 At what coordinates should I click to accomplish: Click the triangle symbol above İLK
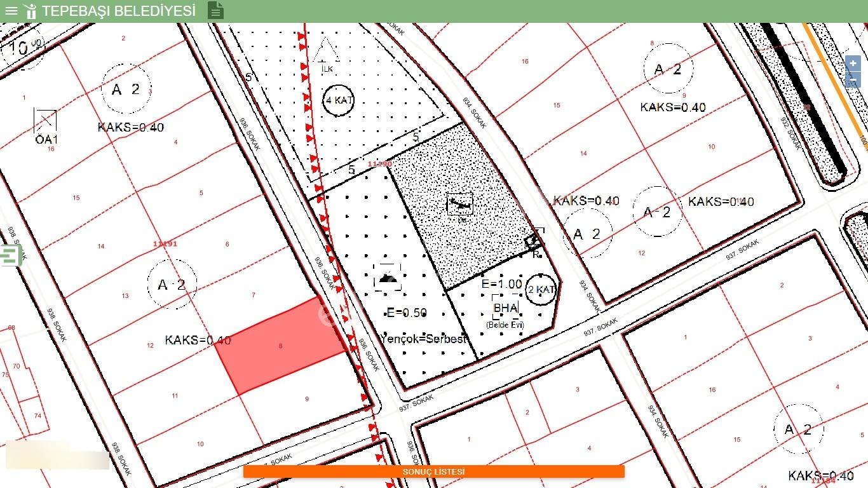click(x=326, y=50)
